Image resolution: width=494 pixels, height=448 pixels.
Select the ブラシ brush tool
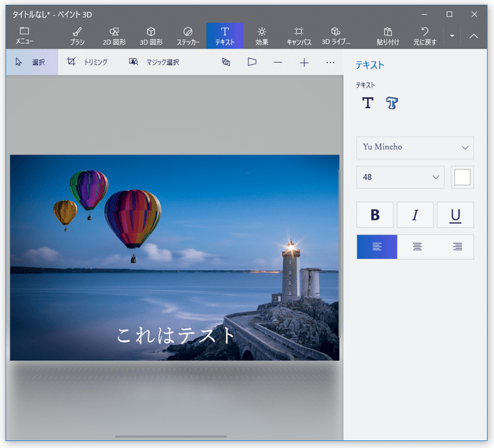pos(77,35)
